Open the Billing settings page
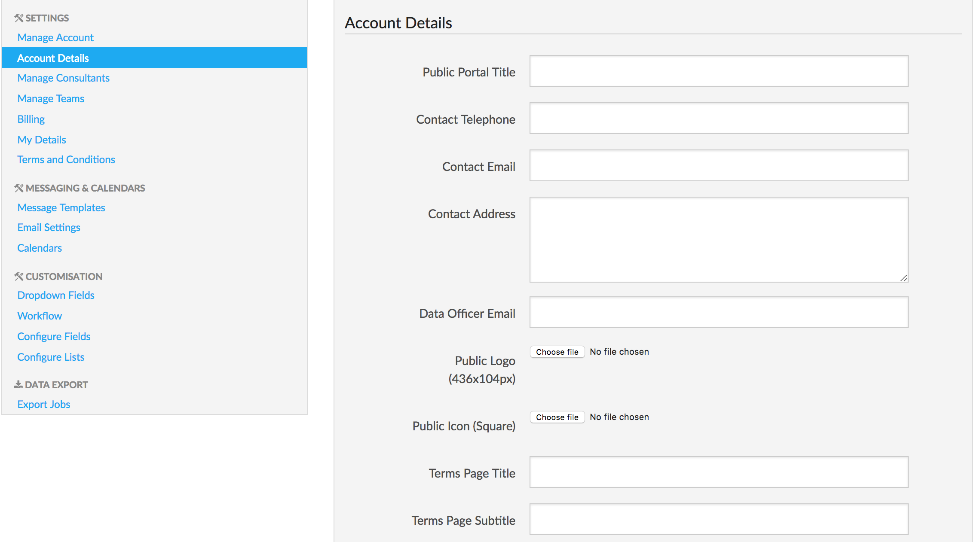Screen dimensions: 980x542 click(x=31, y=119)
